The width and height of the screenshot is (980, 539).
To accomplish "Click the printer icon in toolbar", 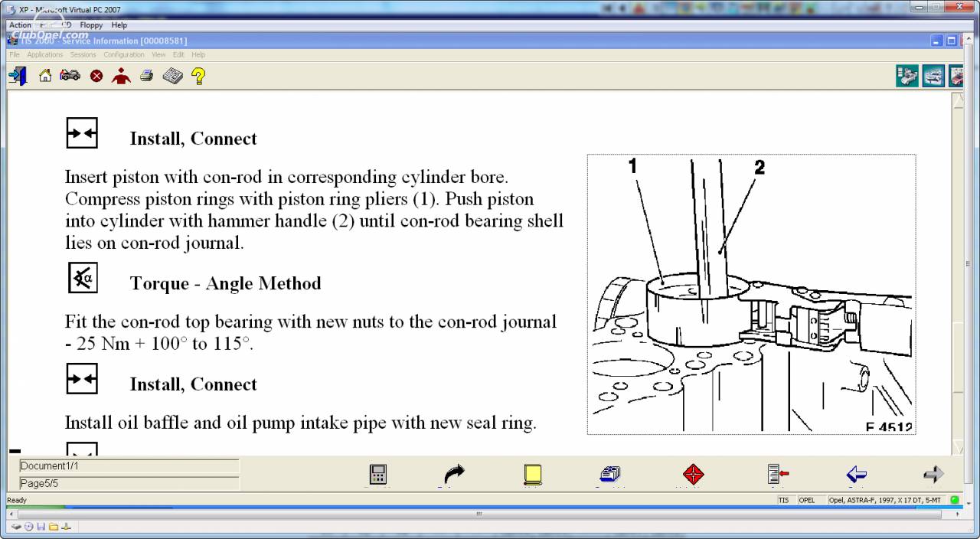I will (x=147, y=76).
